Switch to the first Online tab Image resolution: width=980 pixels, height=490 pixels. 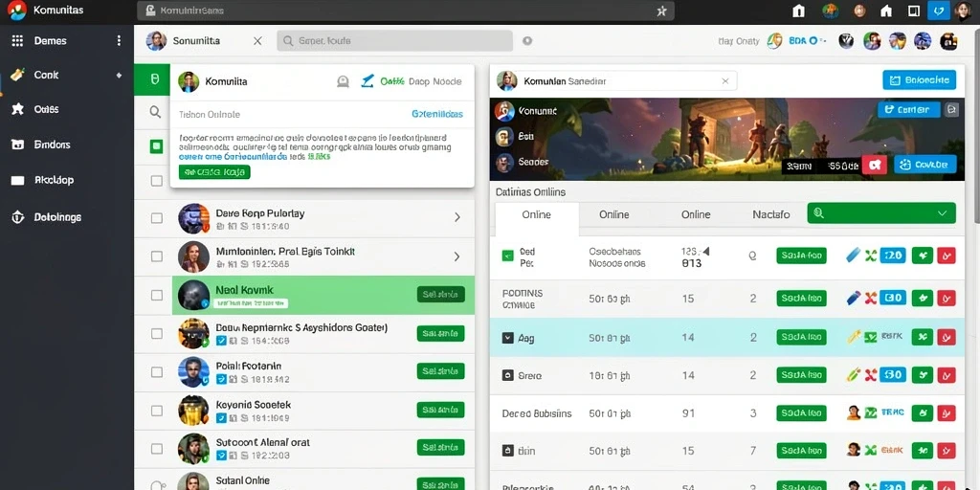point(536,214)
